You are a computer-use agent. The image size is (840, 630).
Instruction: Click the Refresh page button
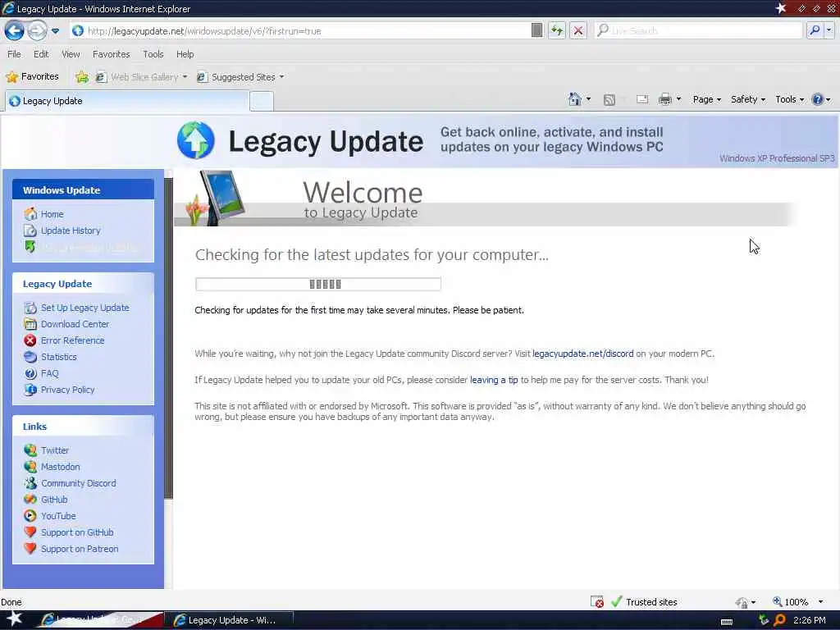point(557,30)
